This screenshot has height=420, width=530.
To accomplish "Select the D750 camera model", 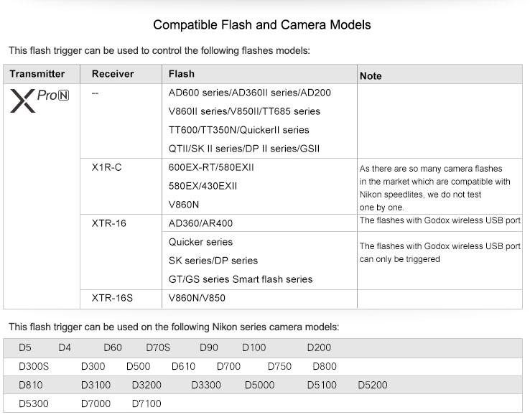I will click(x=279, y=367).
